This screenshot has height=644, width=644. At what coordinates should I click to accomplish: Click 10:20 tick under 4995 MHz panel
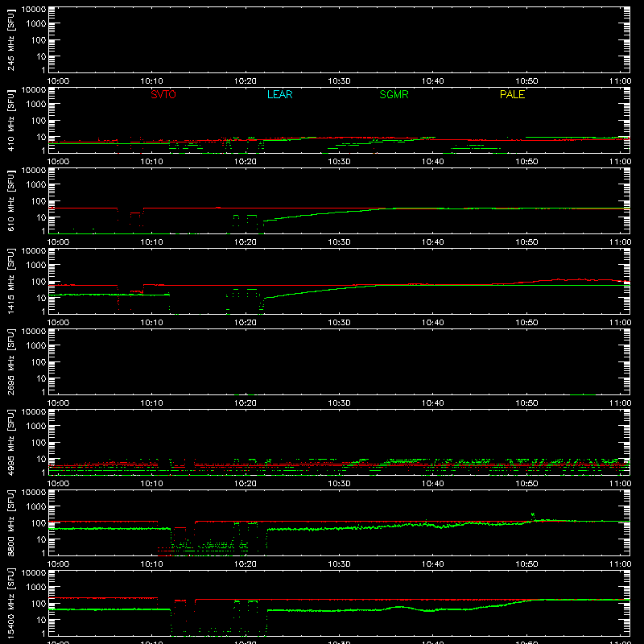[x=246, y=484]
